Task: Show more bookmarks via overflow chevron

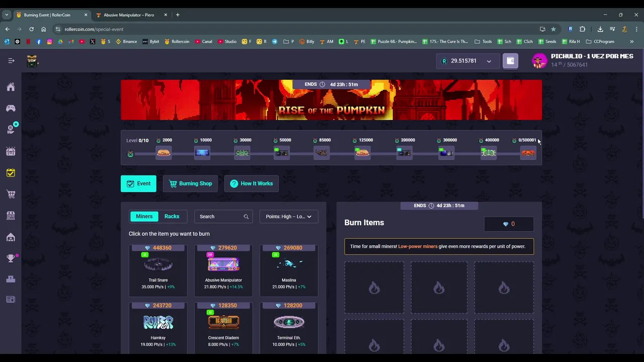Action: tap(632, 42)
